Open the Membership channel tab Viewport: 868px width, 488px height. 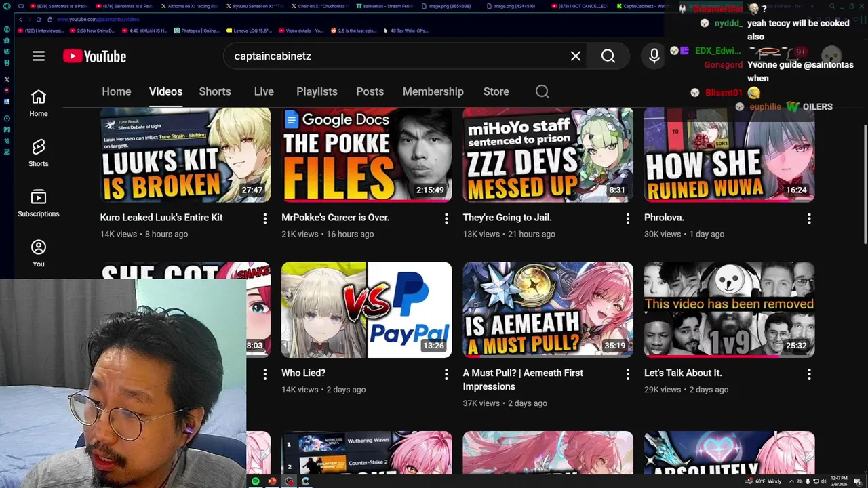point(433,91)
